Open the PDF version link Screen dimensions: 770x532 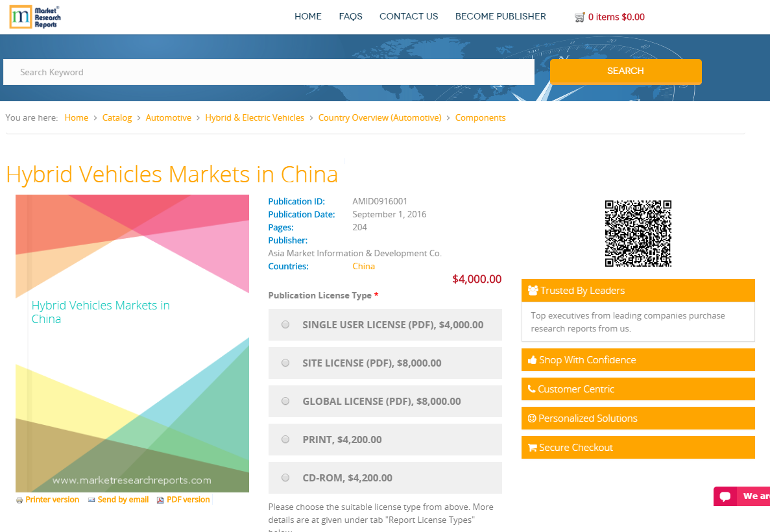(188, 500)
